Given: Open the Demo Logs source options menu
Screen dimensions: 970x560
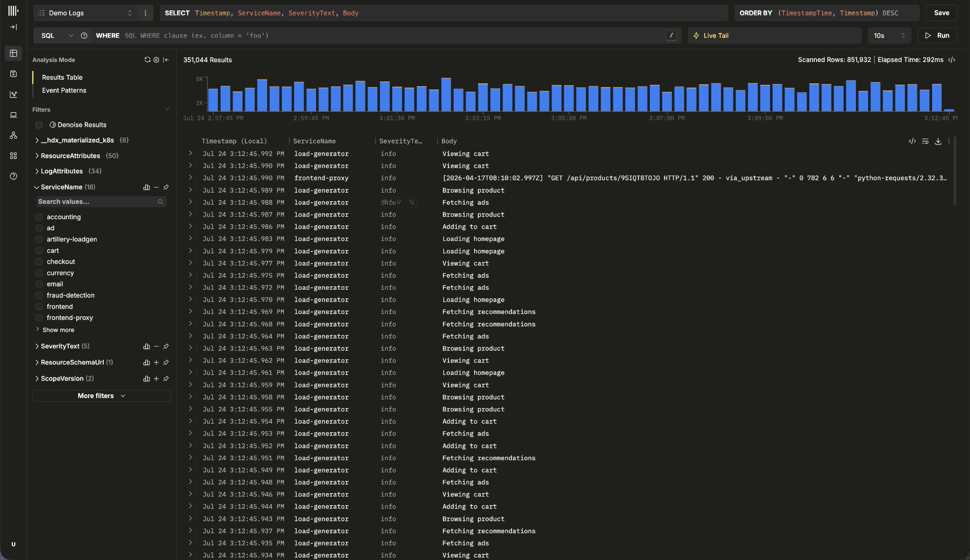Looking at the screenshot, I should click(x=145, y=13).
